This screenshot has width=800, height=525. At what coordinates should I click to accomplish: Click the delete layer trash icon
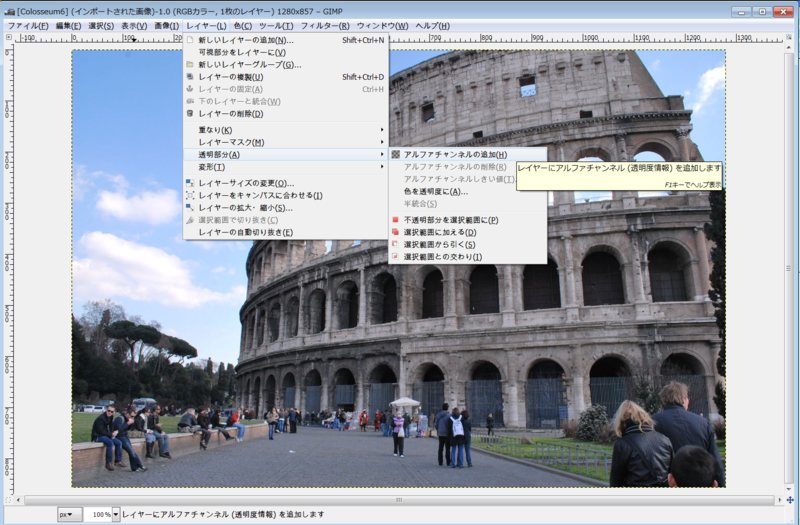190,113
